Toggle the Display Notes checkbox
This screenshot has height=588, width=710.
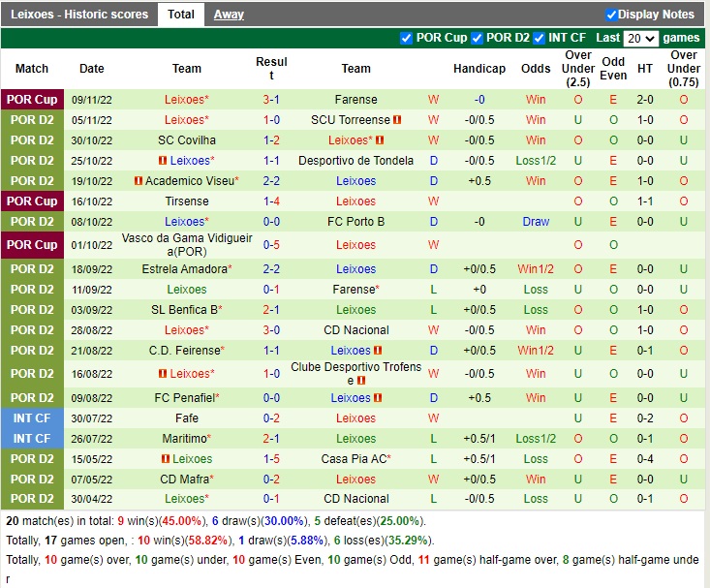[x=611, y=15]
